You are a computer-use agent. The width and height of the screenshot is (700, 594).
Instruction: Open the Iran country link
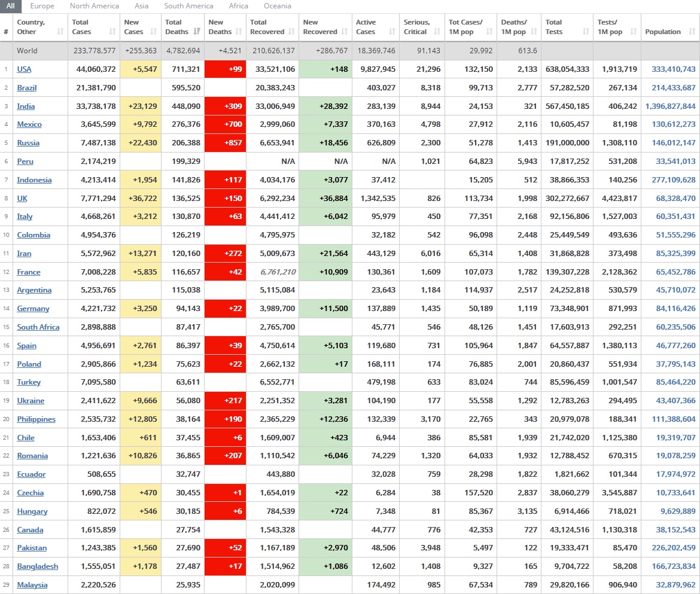click(24, 254)
